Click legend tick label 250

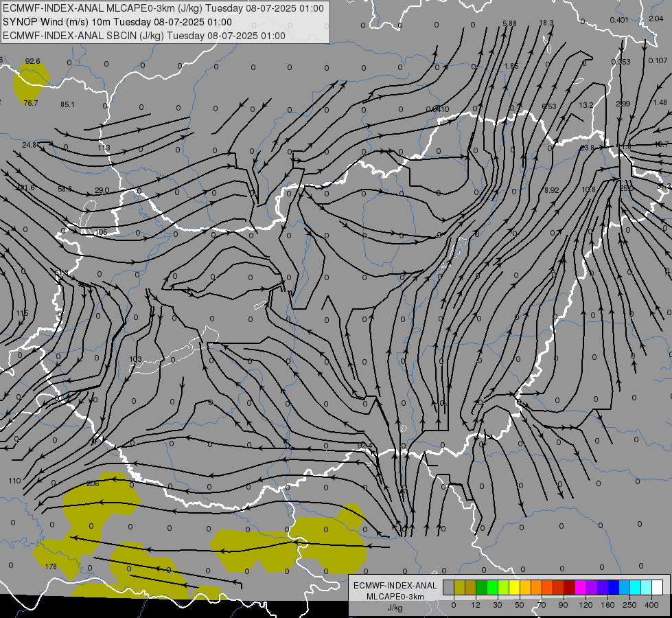pos(629,605)
